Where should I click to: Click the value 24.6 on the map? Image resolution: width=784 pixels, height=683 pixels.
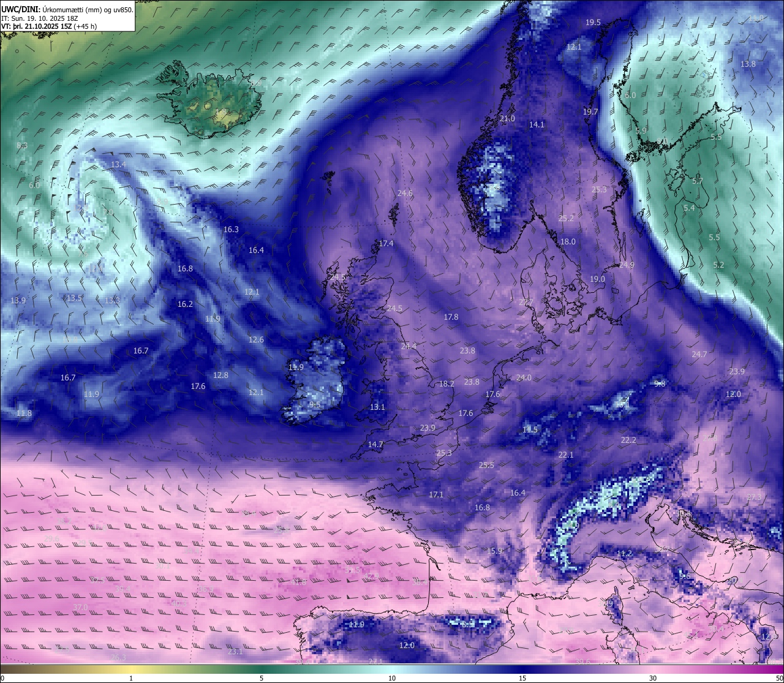coord(405,193)
